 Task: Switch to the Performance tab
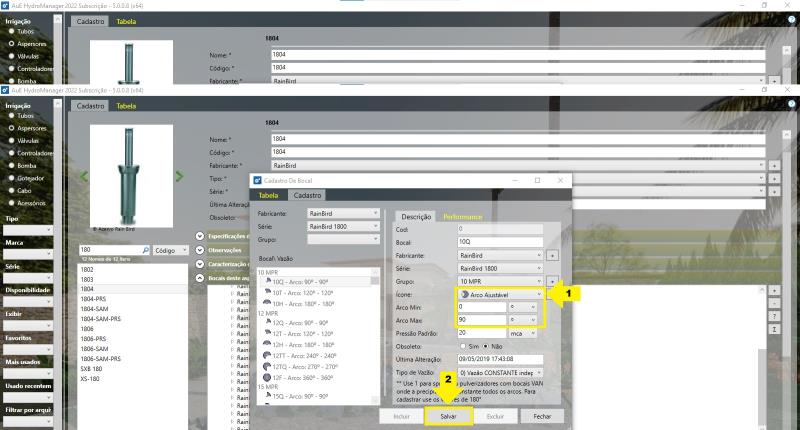pyautogui.click(x=462, y=216)
